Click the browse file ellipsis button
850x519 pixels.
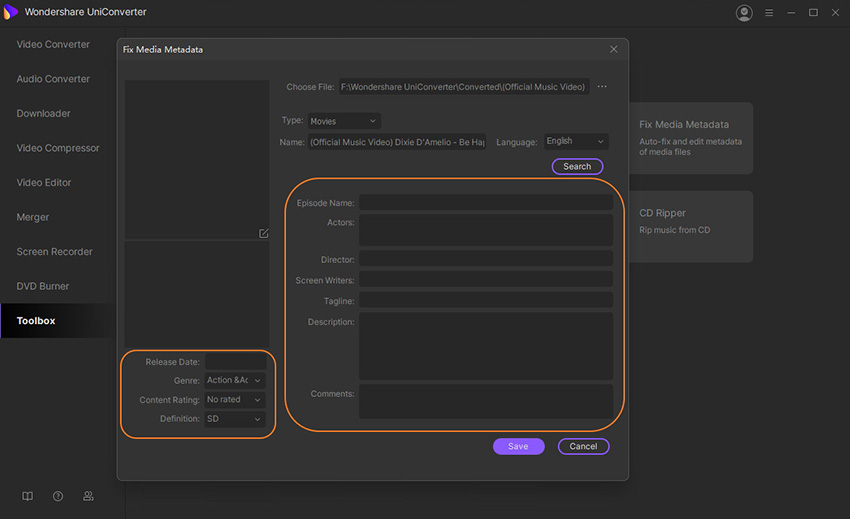tap(602, 87)
